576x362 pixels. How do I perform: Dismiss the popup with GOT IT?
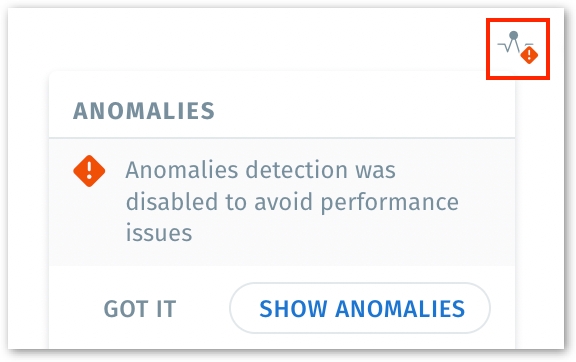pos(140,308)
